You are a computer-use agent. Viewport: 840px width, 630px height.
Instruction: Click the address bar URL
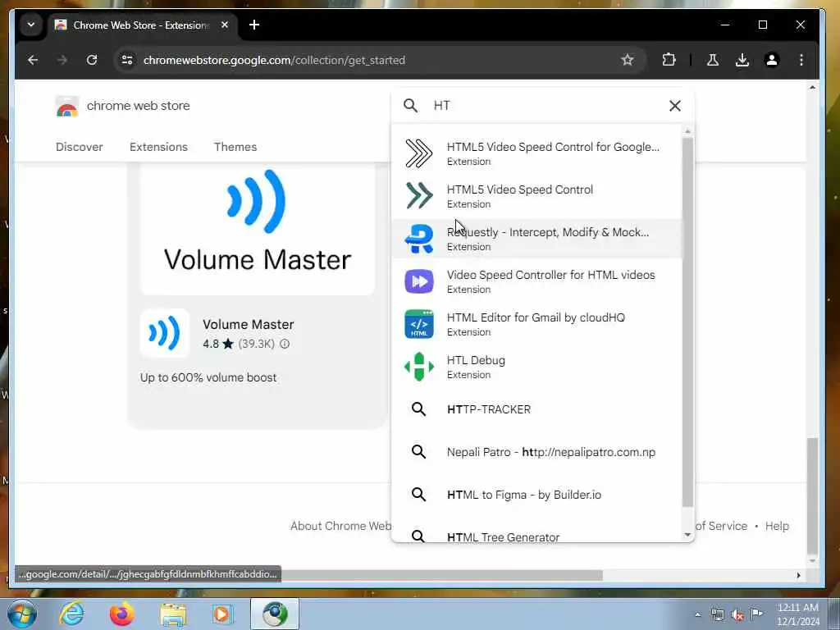[274, 60]
